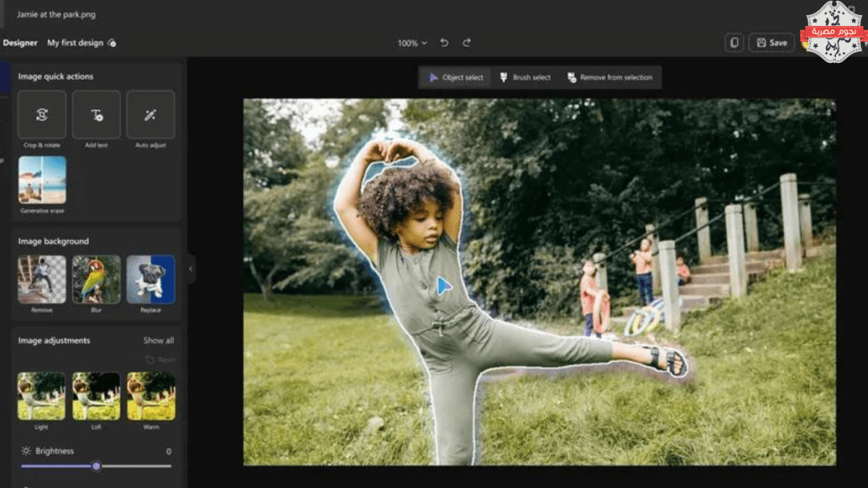The height and width of the screenshot is (488, 868).
Task: Open the Generative erase tool
Action: [x=42, y=180]
